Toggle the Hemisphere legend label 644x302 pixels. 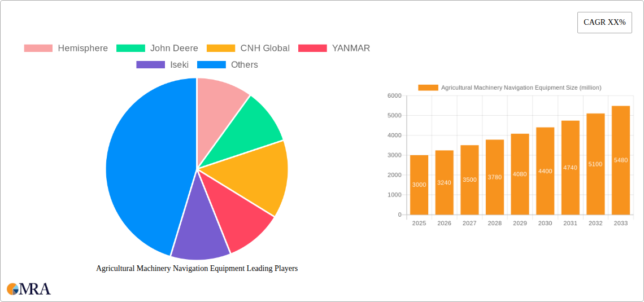click(82, 48)
